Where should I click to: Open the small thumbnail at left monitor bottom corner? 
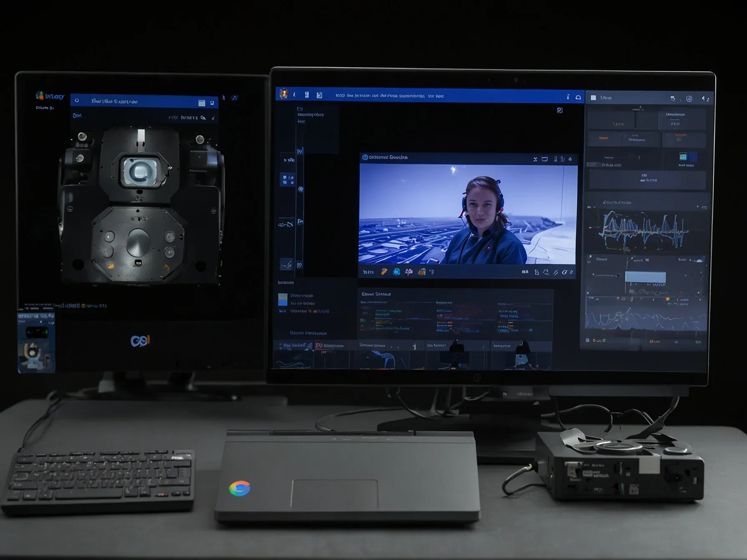(x=36, y=343)
